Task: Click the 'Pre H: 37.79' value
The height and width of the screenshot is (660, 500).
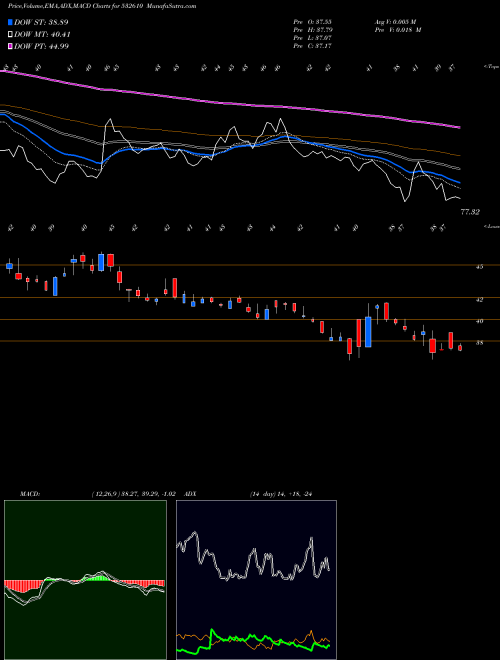Action: tap(314, 30)
